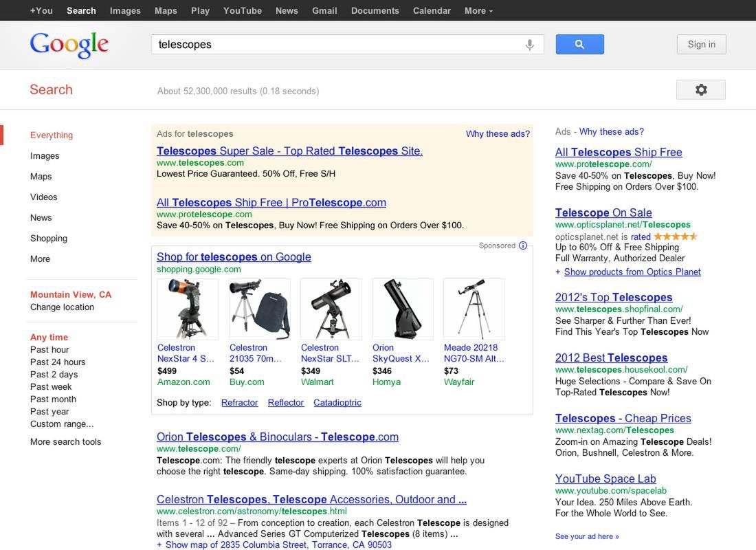Viewport: 756px width, 550px height.
Task: Select Videos filter in left sidebar
Action: pyautogui.click(x=43, y=197)
